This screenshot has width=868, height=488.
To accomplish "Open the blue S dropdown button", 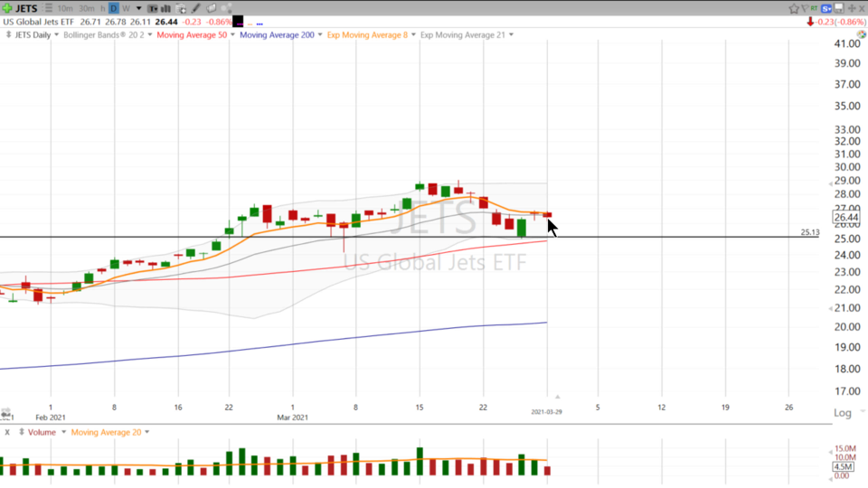I will 826,8.
